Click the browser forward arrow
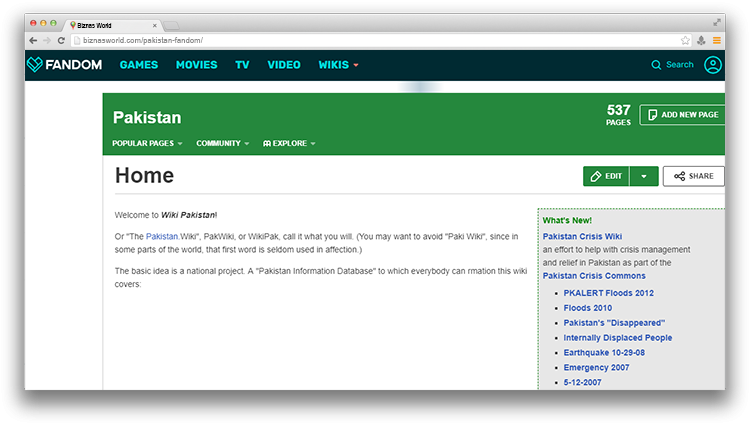Viewport: 750px width, 425px height. (x=47, y=40)
